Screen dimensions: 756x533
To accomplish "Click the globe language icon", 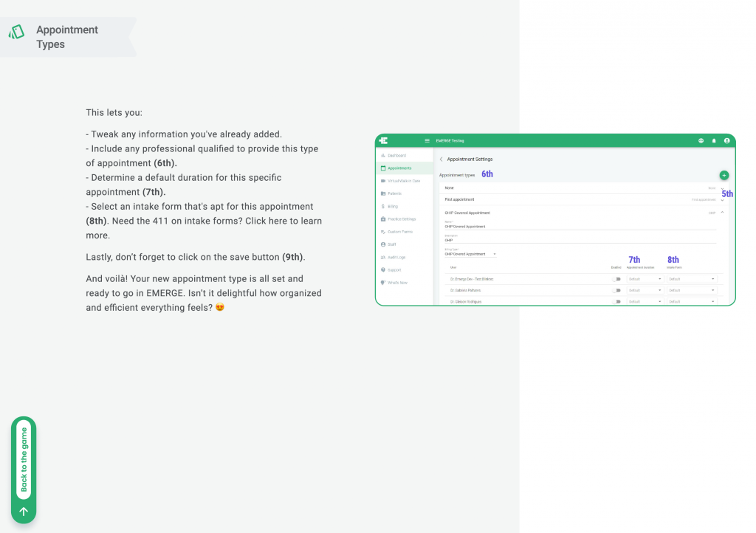I will (x=701, y=140).
